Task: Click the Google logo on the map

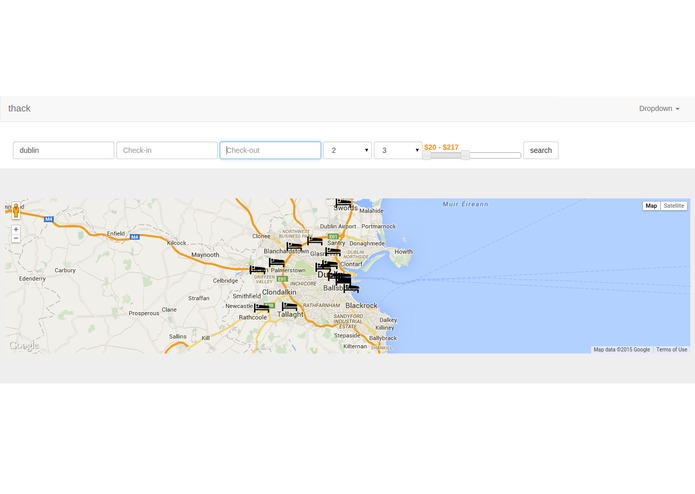Action: pyautogui.click(x=24, y=346)
